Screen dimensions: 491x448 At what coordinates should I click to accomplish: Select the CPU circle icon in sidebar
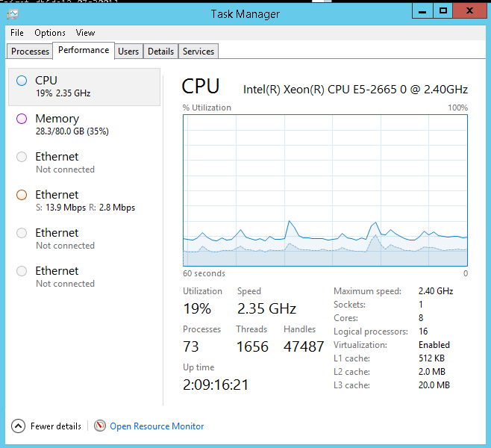pos(22,81)
